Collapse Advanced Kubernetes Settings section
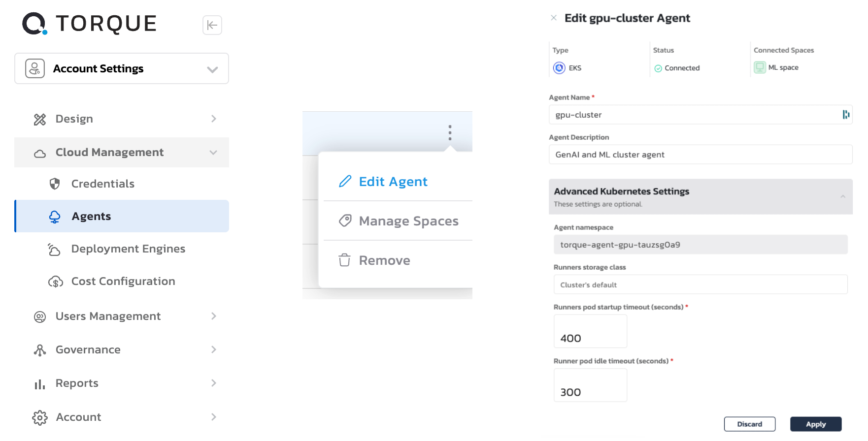The height and width of the screenshot is (441, 868). pyautogui.click(x=843, y=196)
